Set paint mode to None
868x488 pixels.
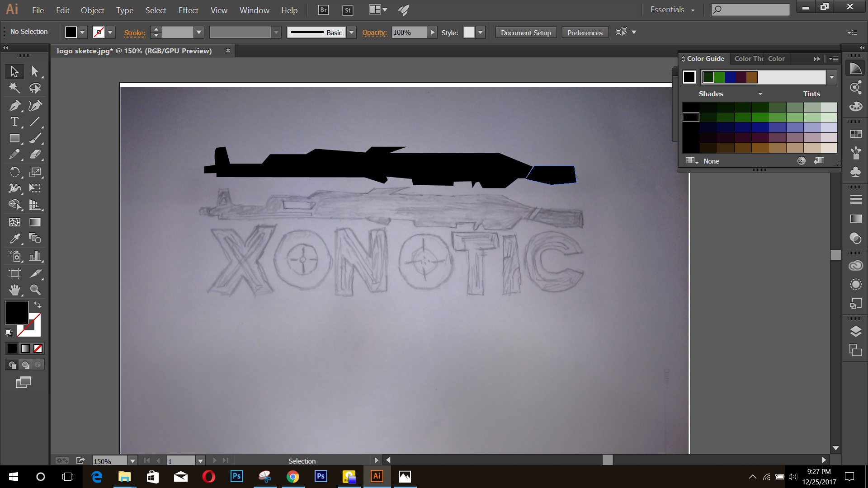(38, 348)
